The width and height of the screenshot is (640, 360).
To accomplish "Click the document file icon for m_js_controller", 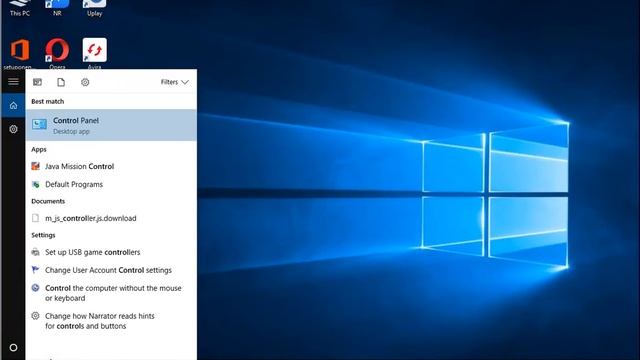I will [x=36, y=218].
